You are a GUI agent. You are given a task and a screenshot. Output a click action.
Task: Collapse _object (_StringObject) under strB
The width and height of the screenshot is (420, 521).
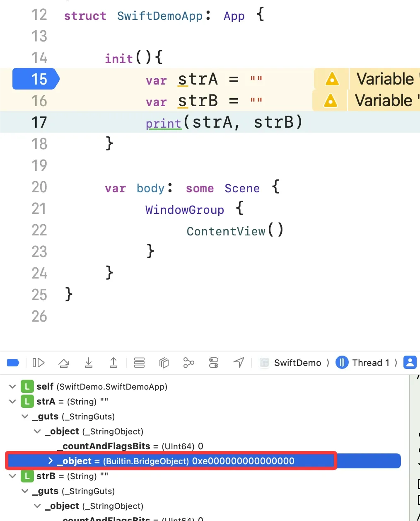click(38, 506)
